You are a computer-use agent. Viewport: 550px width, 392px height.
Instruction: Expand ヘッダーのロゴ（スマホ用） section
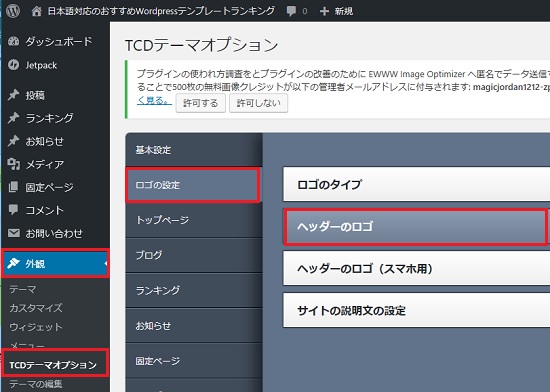tap(416, 268)
